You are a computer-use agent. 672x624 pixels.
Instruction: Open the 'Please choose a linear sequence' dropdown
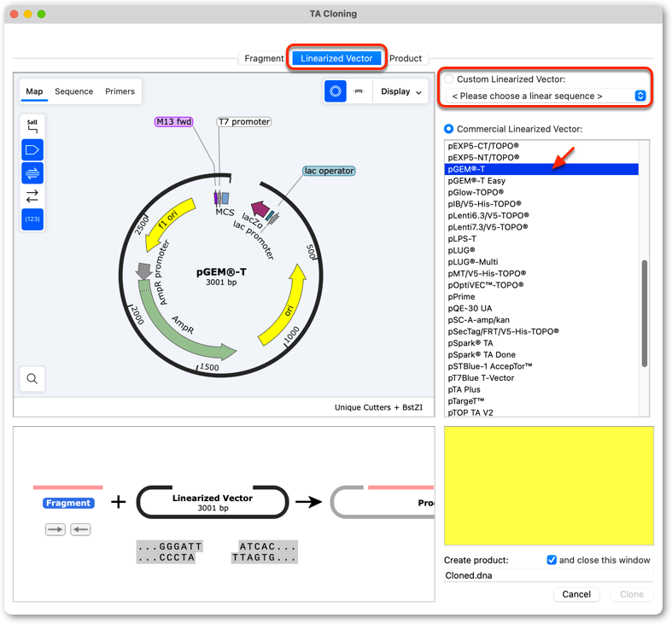(546, 96)
